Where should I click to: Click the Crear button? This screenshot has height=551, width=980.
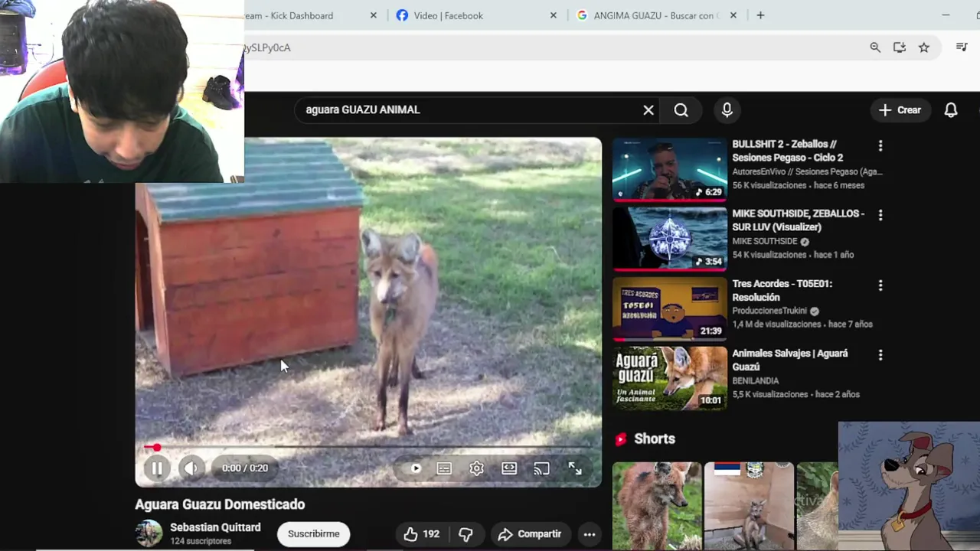(900, 110)
